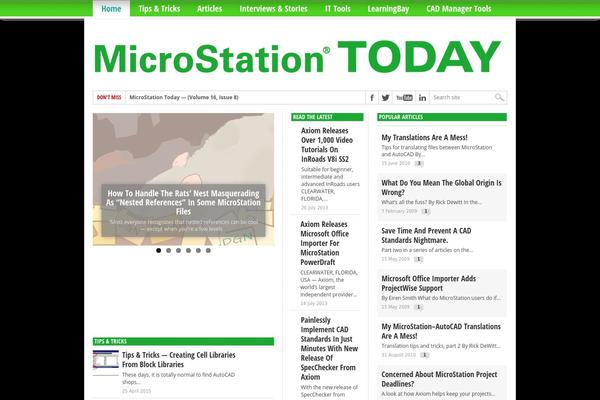This screenshot has height=400, width=600.
Task: Select the last slider pagination dot
Action: coord(208,250)
